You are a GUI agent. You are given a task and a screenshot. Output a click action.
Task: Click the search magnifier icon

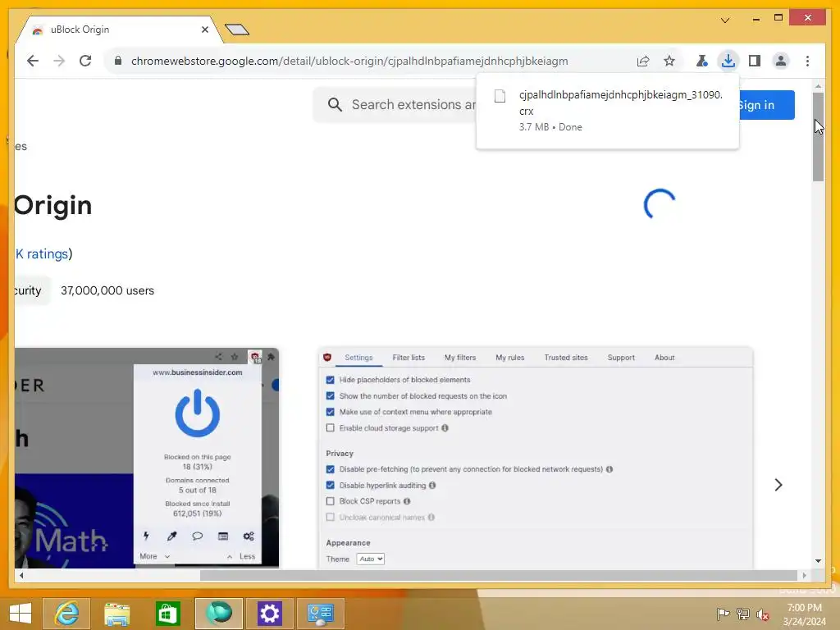[x=335, y=104]
